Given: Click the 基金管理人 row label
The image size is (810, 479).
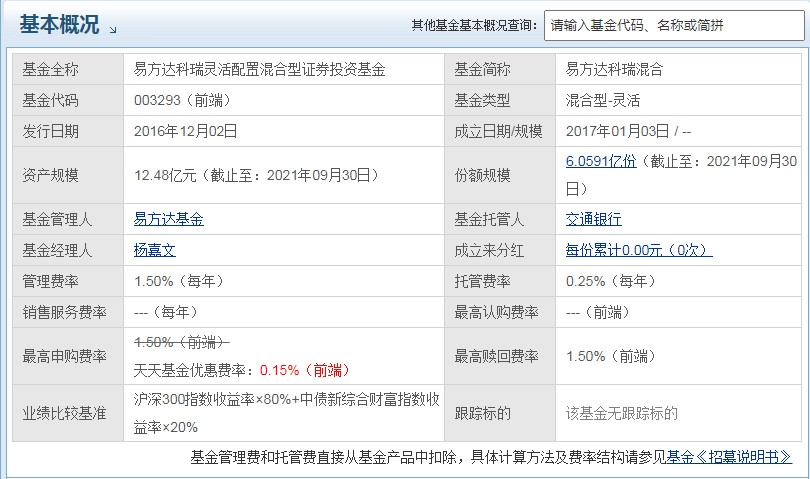Looking at the screenshot, I should click(x=57, y=219).
